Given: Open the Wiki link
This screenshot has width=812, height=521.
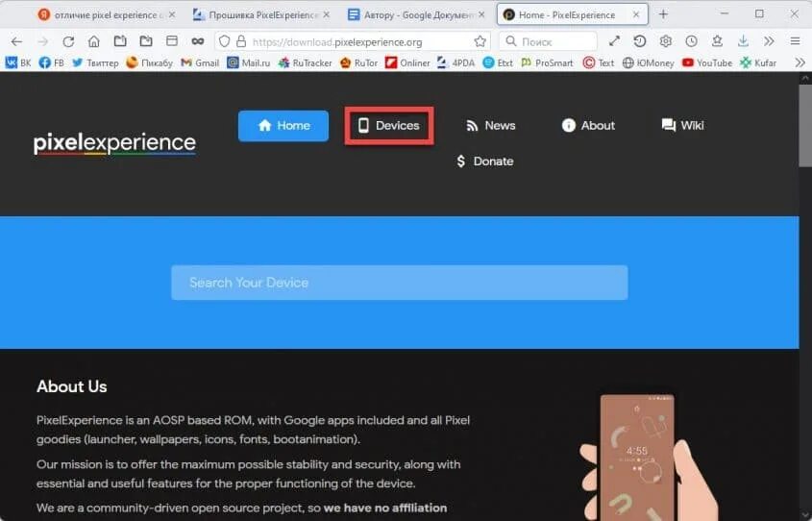Looking at the screenshot, I should [x=682, y=125].
